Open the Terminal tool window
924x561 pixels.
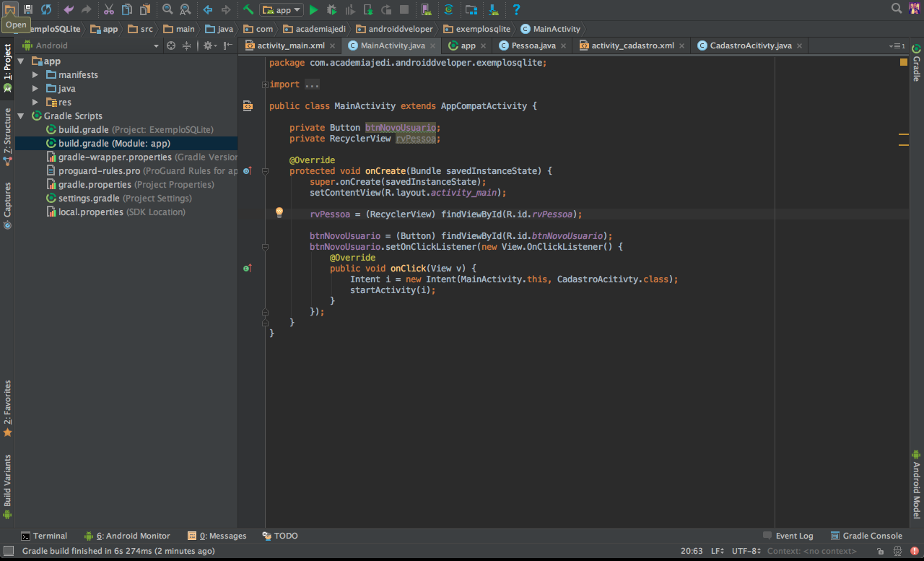click(x=44, y=536)
